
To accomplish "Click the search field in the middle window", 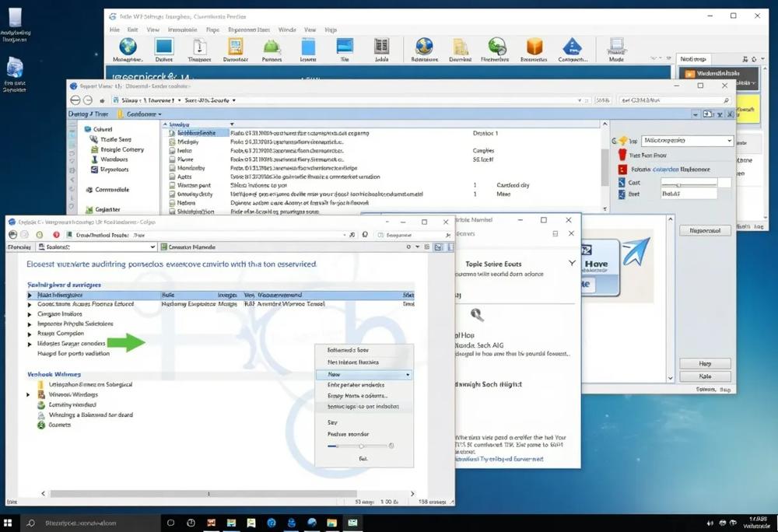I will pos(675,100).
